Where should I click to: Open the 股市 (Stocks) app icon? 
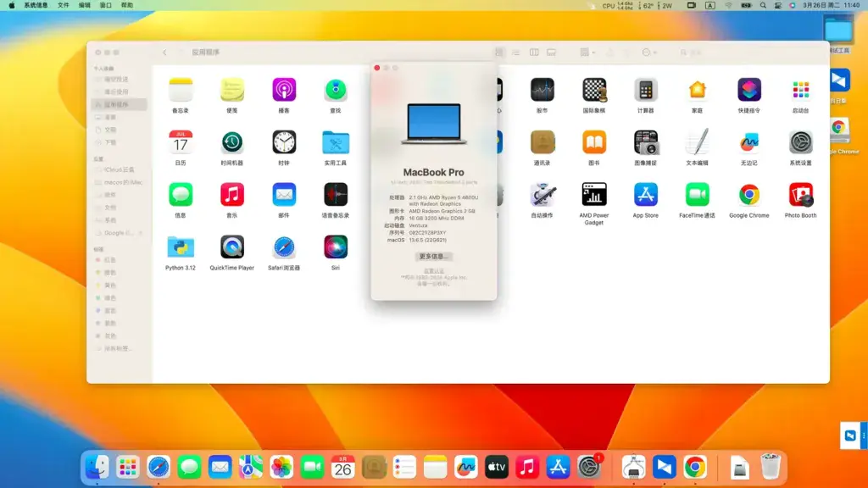(542, 90)
